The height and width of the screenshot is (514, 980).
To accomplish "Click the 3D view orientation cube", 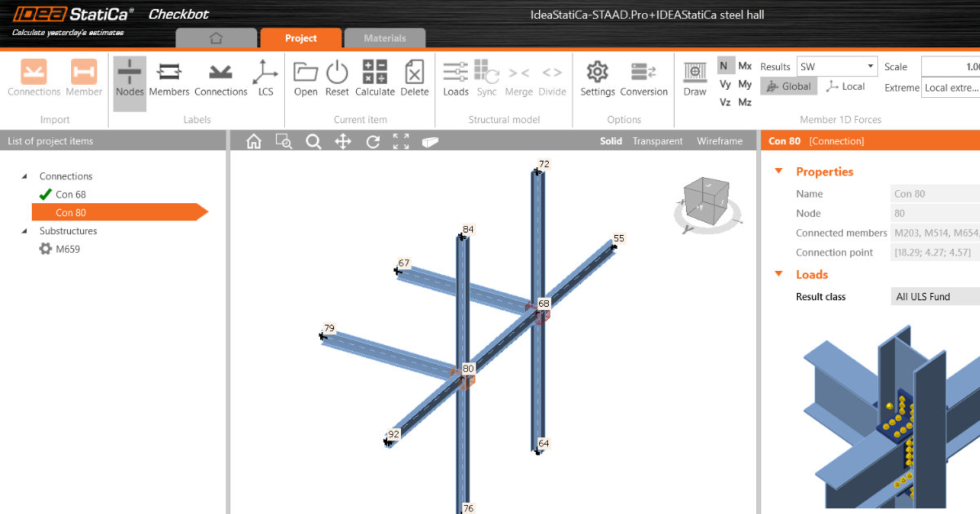I will click(707, 200).
